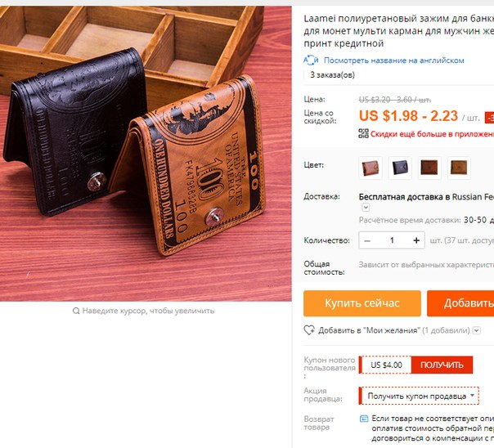Viewport: 494px width, 448px height.
Task: Select the light brown wallet color
Action: (370, 168)
